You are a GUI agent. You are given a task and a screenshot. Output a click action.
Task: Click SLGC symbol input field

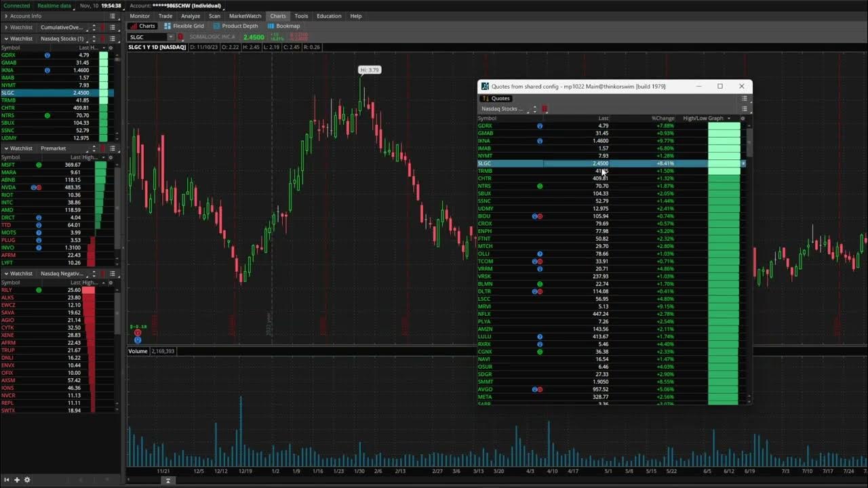pos(147,37)
